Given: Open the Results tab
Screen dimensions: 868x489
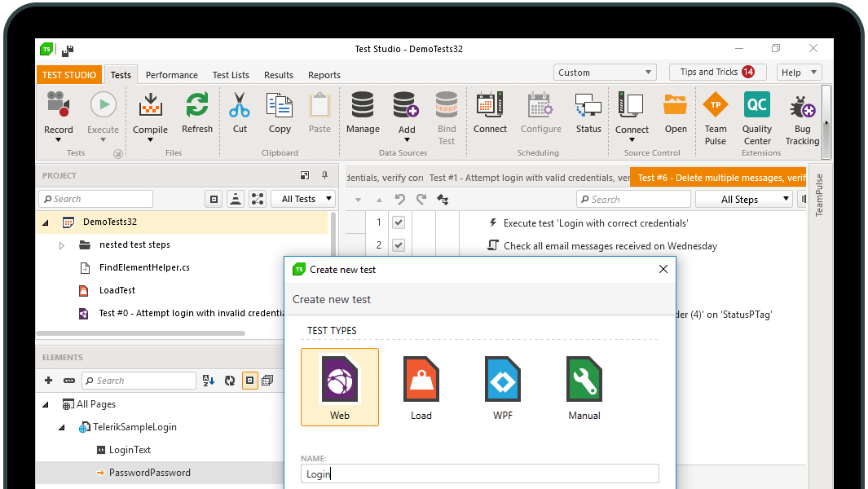Looking at the screenshot, I should 279,75.
